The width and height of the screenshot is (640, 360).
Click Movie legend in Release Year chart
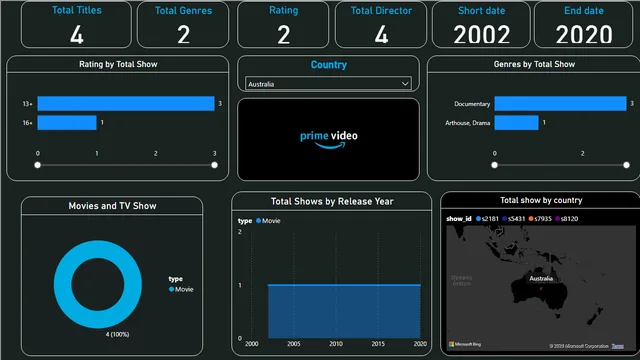[x=268, y=221]
